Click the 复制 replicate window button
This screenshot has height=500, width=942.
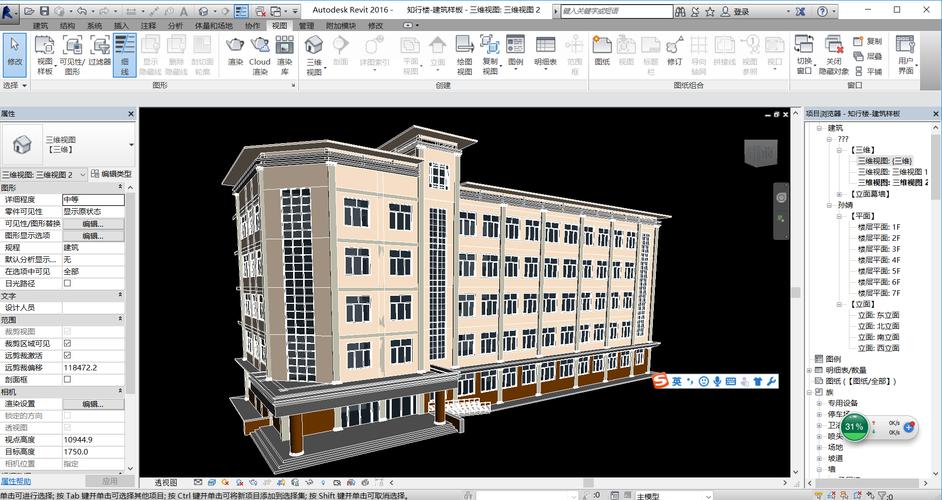867,41
